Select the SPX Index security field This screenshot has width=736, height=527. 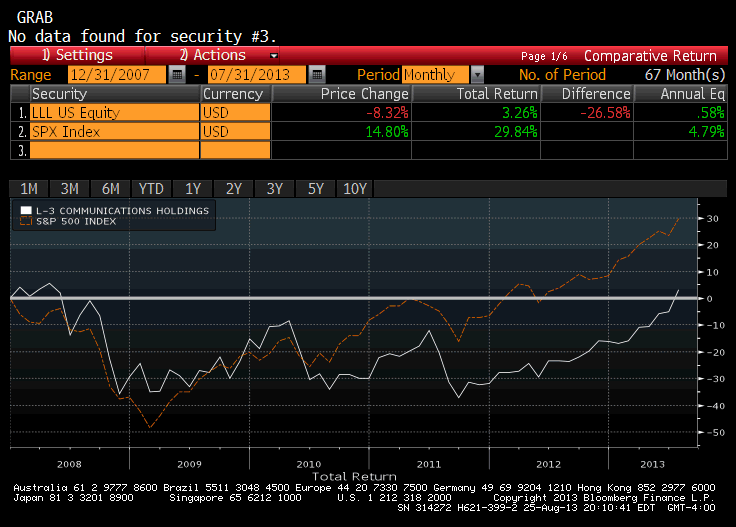[x=115, y=131]
